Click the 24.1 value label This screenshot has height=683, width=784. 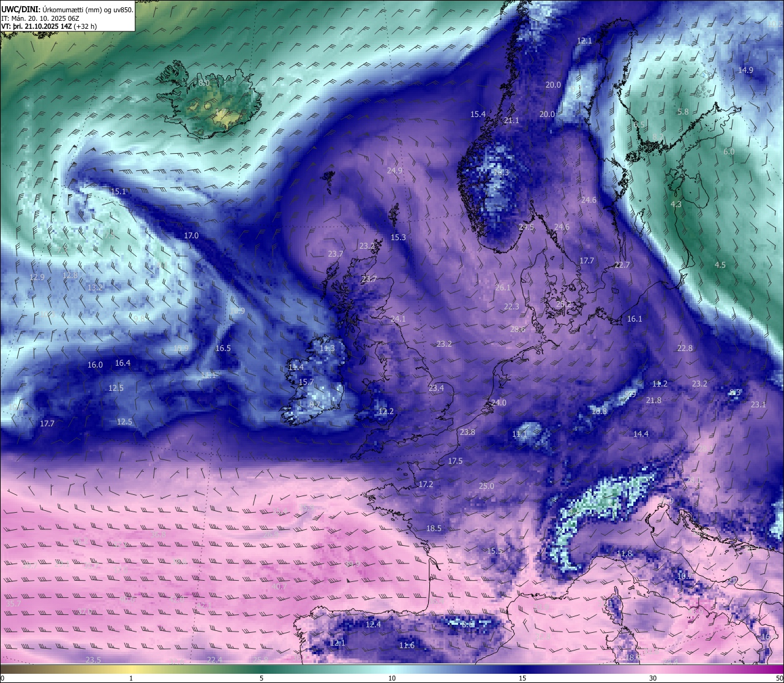click(398, 319)
